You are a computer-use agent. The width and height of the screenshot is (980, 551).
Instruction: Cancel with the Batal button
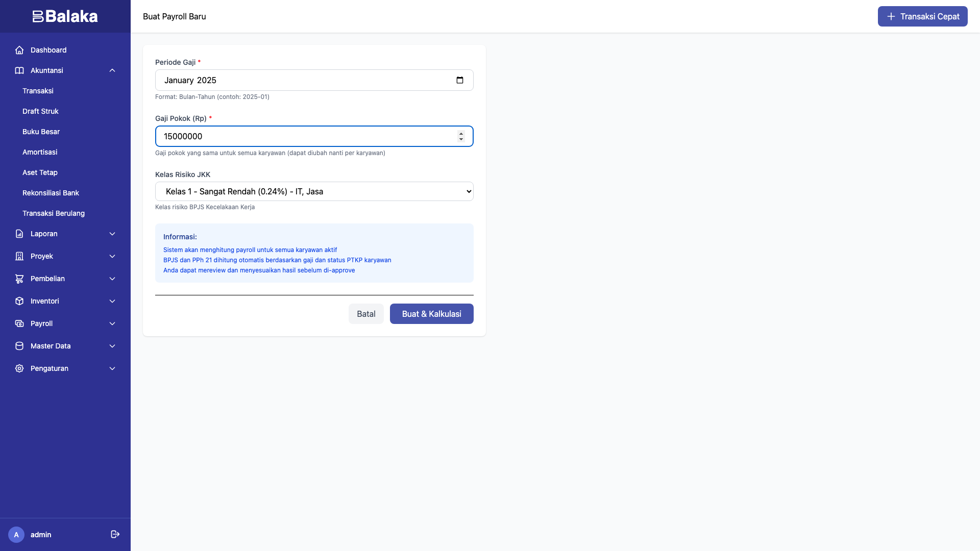366,314
